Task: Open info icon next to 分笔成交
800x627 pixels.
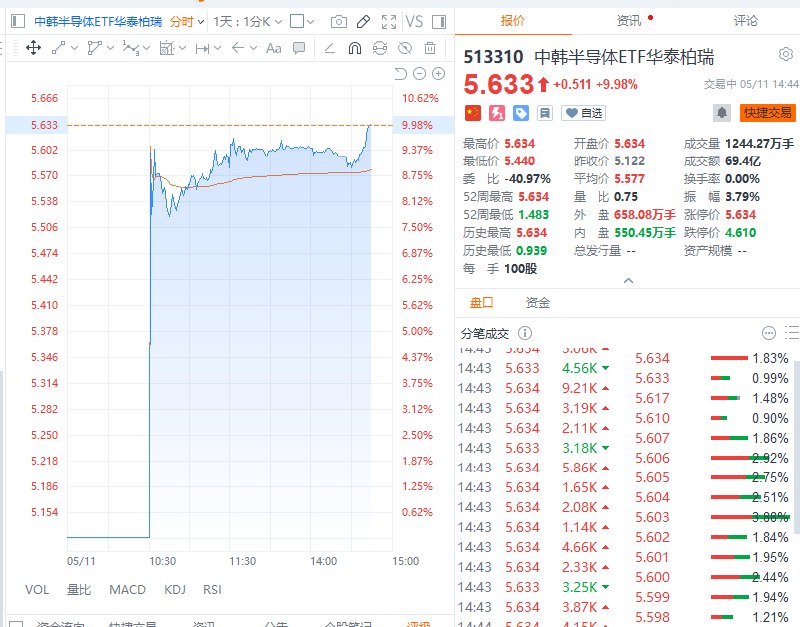Action: click(525, 333)
